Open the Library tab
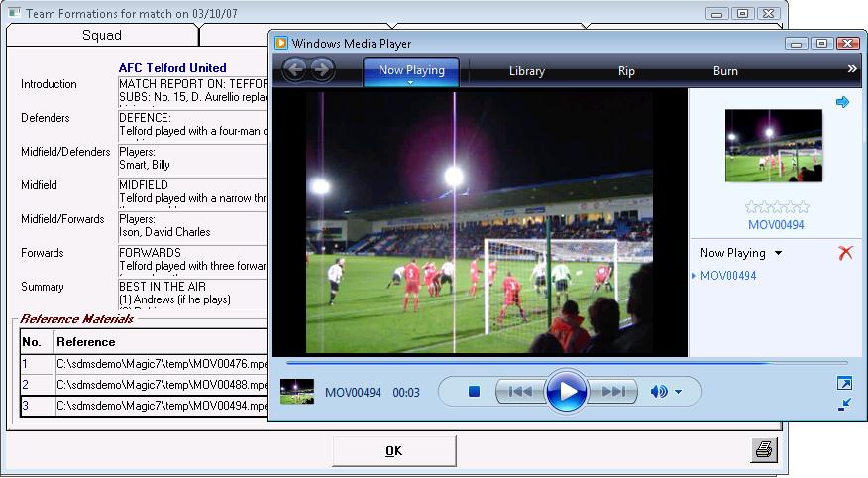This screenshot has width=868, height=478. tap(527, 71)
